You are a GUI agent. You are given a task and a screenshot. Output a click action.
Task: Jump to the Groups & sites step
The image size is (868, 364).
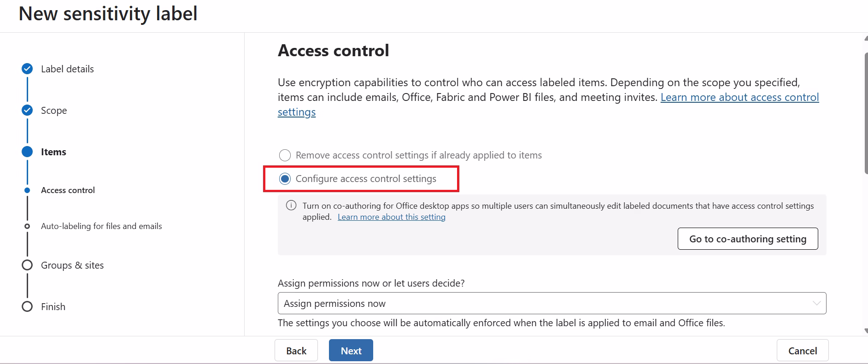(72, 265)
